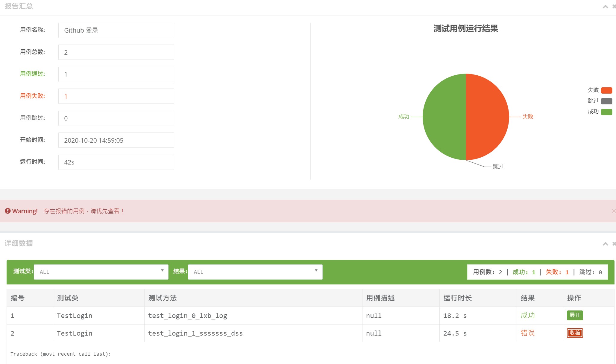Click the 成功 result in row 1

click(x=528, y=315)
